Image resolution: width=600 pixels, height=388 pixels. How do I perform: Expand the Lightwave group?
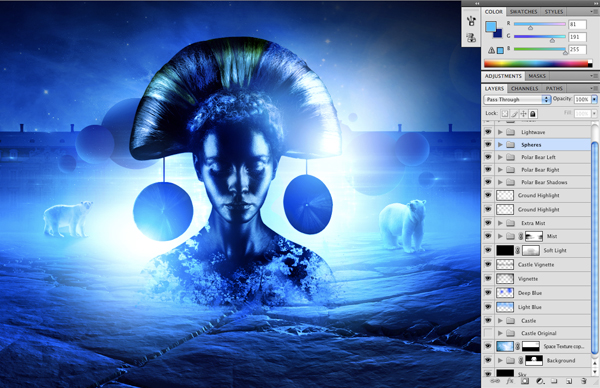point(500,132)
